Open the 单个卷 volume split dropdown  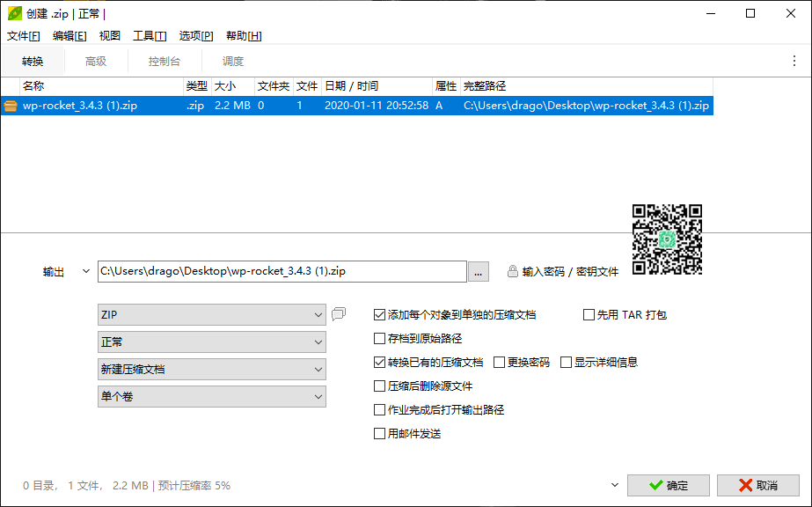pos(212,397)
